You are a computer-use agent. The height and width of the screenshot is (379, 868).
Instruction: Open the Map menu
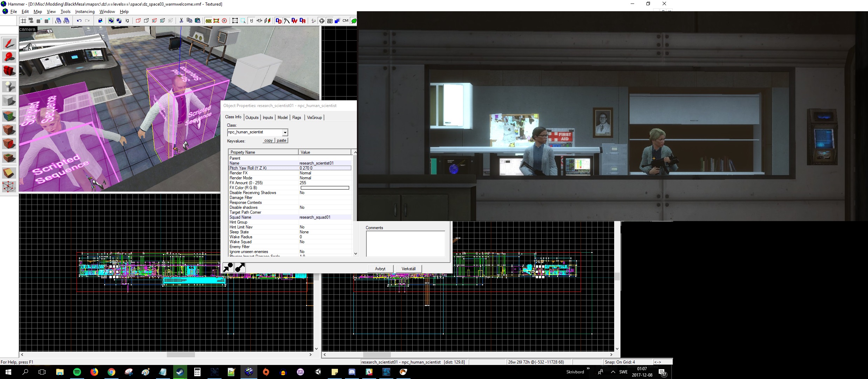[x=38, y=12]
